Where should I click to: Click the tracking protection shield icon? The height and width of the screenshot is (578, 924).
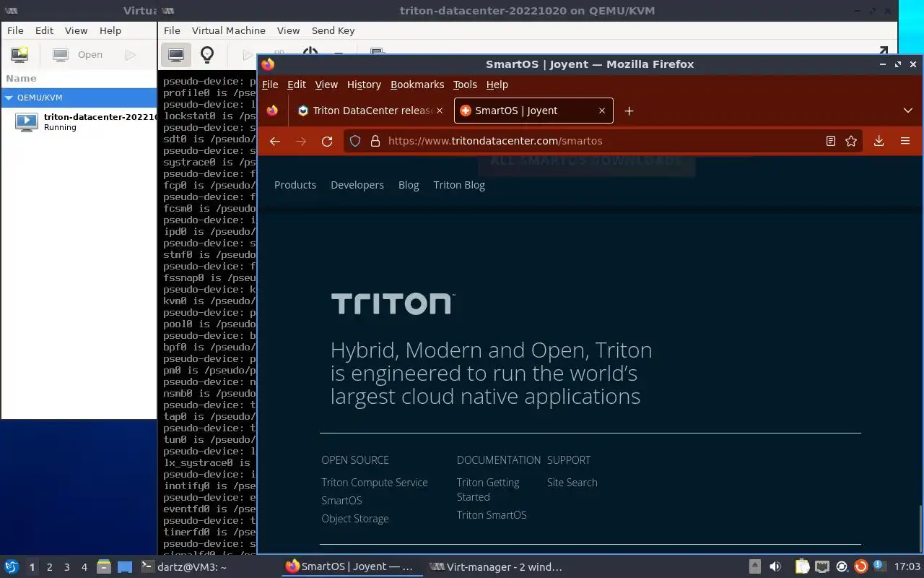click(x=355, y=141)
